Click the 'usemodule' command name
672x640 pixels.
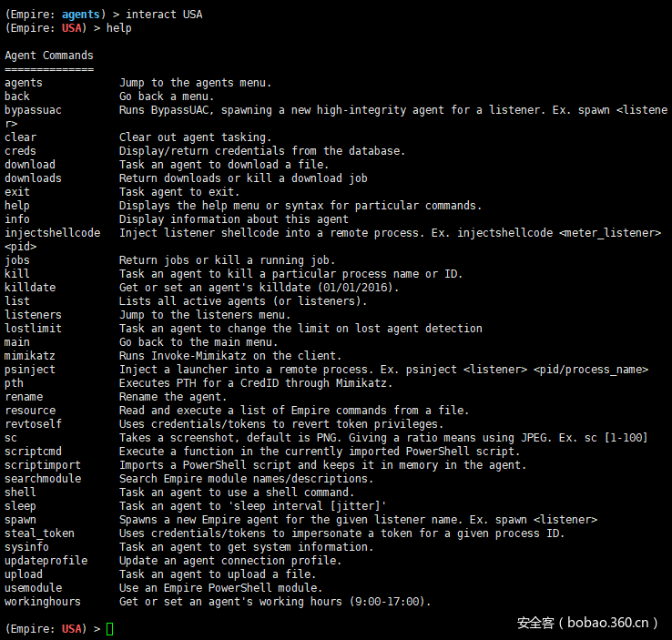click(33, 588)
